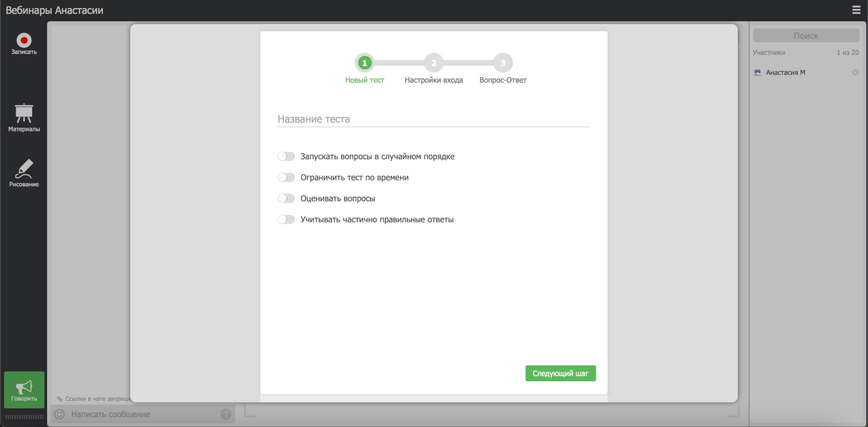Click the 1 из 20 counter

tap(848, 53)
